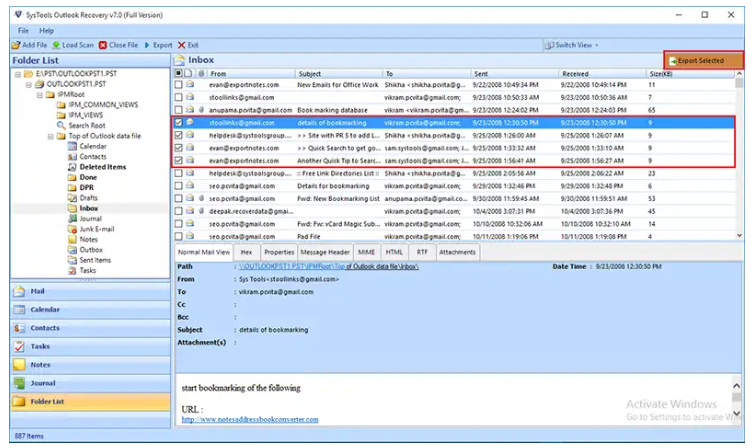The height and width of the screenshot is (448, 755).
Task: Switch to Tasks navigation pane
Action: [x=91, y=346]
